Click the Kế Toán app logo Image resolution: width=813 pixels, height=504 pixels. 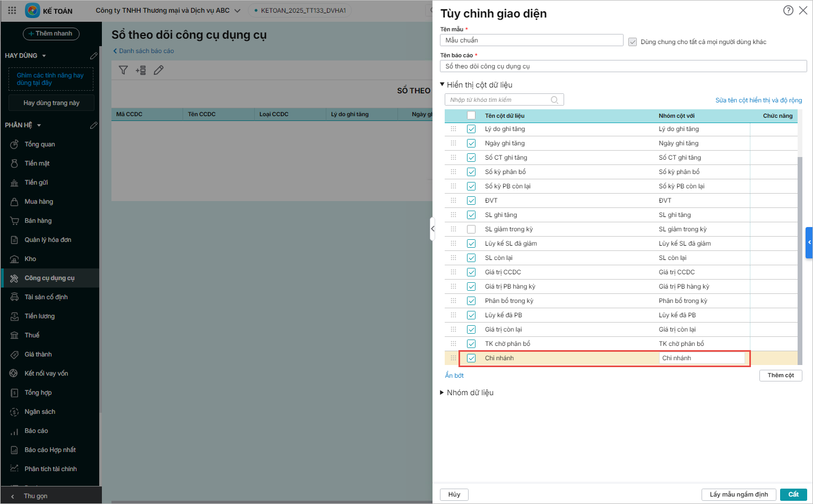(32, 10)
